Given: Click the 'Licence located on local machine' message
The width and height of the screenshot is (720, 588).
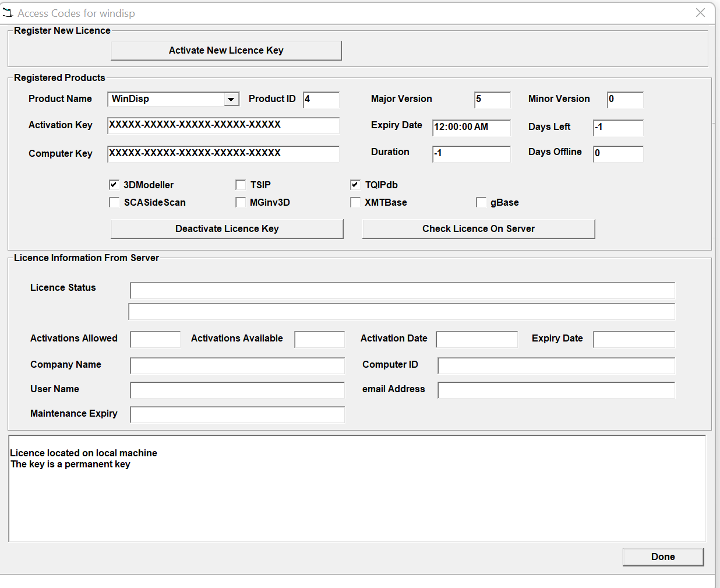Looking at the screenshot, I should (x=84, y=453).
